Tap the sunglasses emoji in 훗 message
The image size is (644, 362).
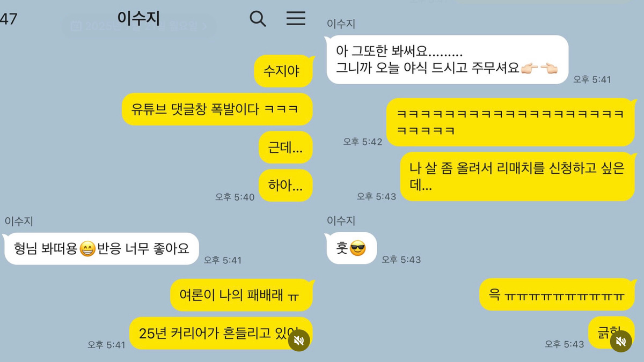click(x=357, y=248)
